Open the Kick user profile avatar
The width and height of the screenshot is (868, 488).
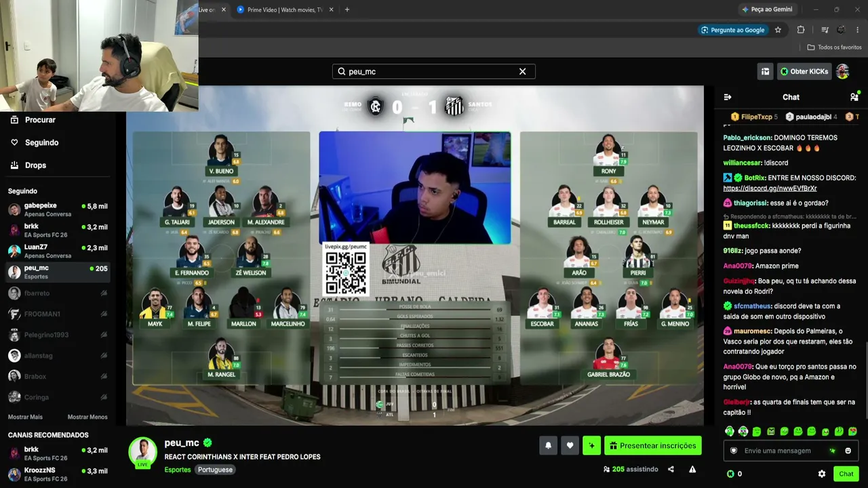click(842, 71)
